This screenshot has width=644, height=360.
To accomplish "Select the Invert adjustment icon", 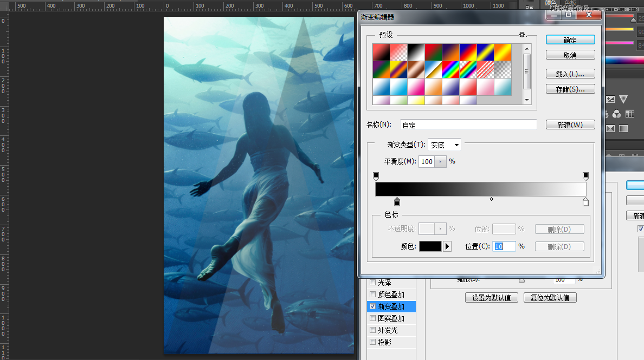I will point(610,128).
